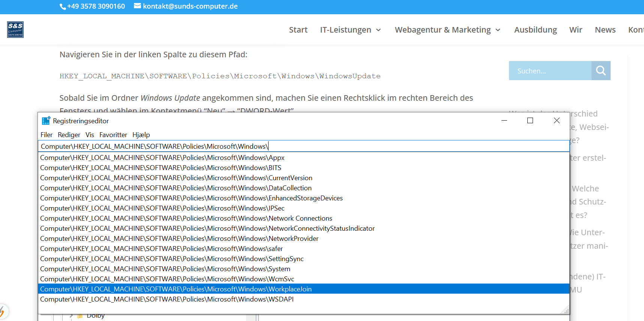Click the magnifier search button
Viewport: 644px width, 321px height.
[x=601, y=70]
